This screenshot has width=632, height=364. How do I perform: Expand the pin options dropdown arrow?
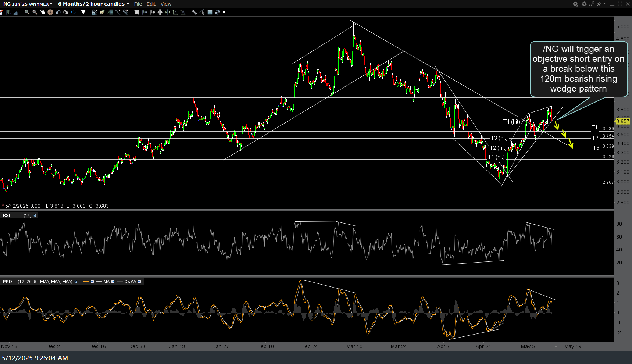click(604, 4)
